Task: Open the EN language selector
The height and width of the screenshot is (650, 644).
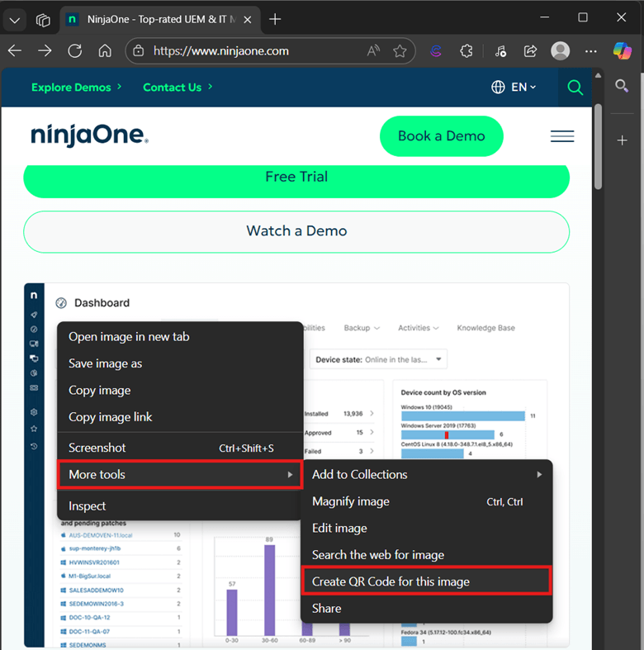Action: coord(514,87)
